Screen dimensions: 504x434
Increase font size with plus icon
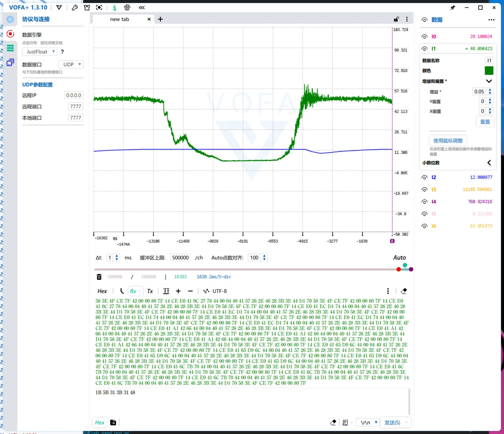[178, 291]
